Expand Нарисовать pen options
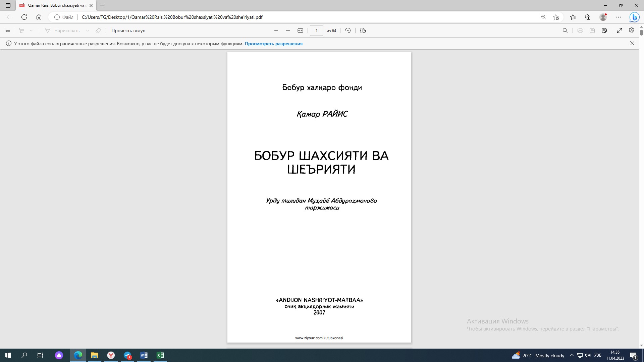The image size is (644, 362). click(88, 31)
